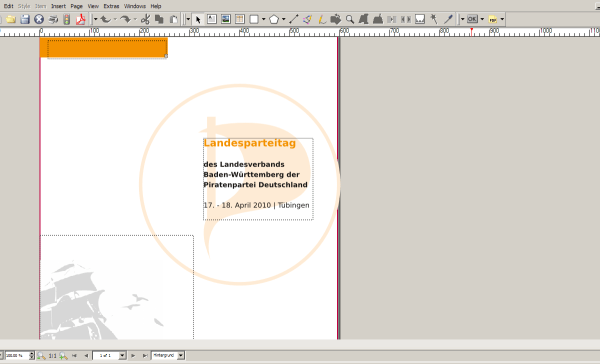Click the zoom percentage field
Screen dimensions: 600x364
17,356
